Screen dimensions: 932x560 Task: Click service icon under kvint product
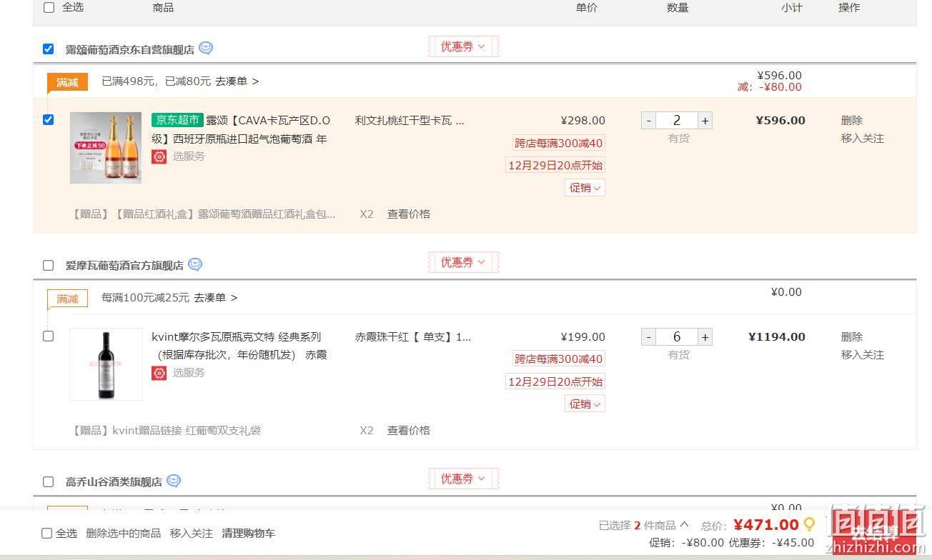click(159, 373)
